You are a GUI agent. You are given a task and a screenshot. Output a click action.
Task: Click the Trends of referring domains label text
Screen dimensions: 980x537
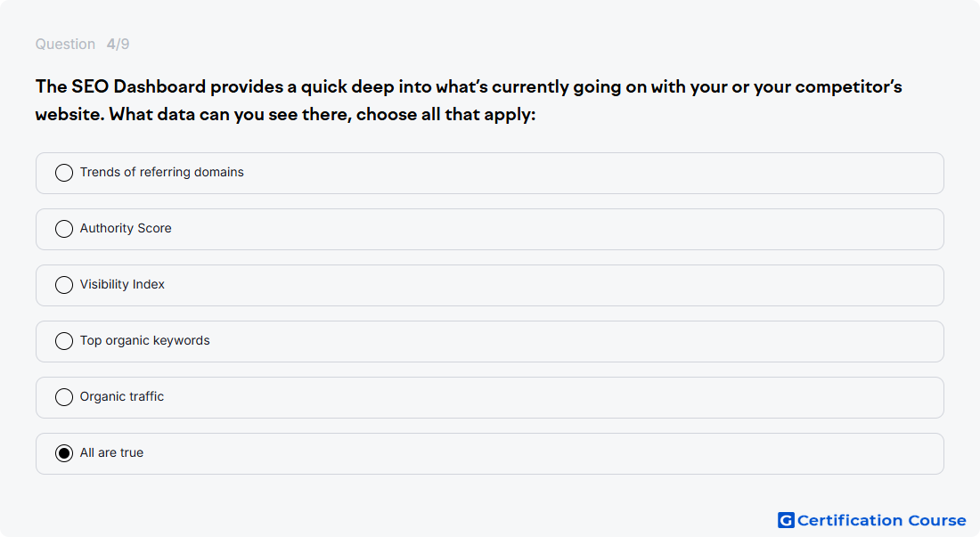[x=162, y=173]
